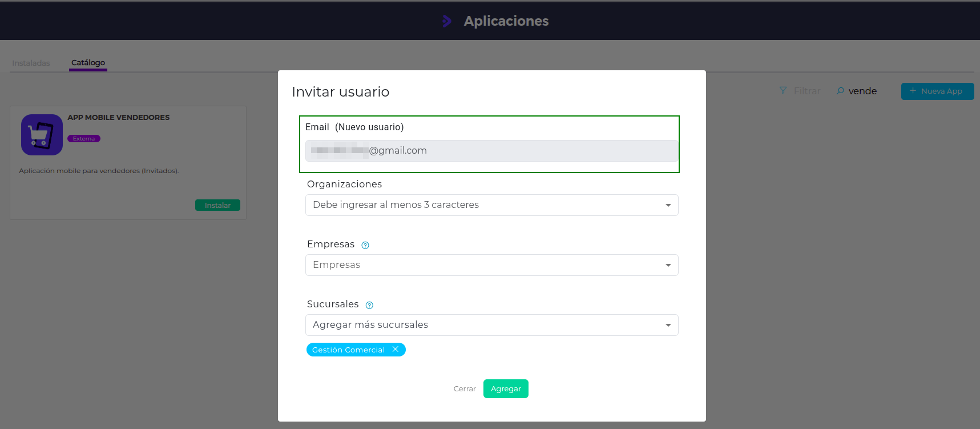Click the search box containing "vende"
980x429 pixels.
coord(862,91)
